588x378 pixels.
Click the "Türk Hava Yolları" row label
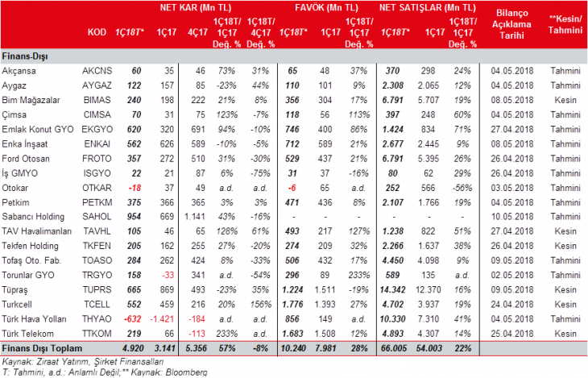tap(34, 319)
